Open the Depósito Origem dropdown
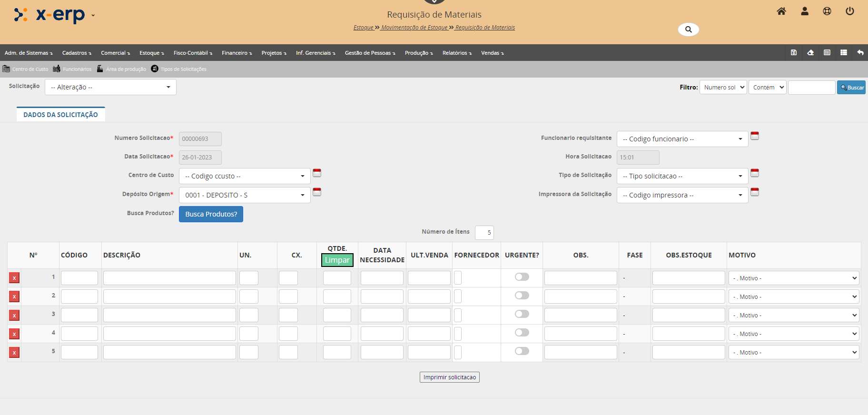This screenshot has width=868, height=415. coord(245,195)
